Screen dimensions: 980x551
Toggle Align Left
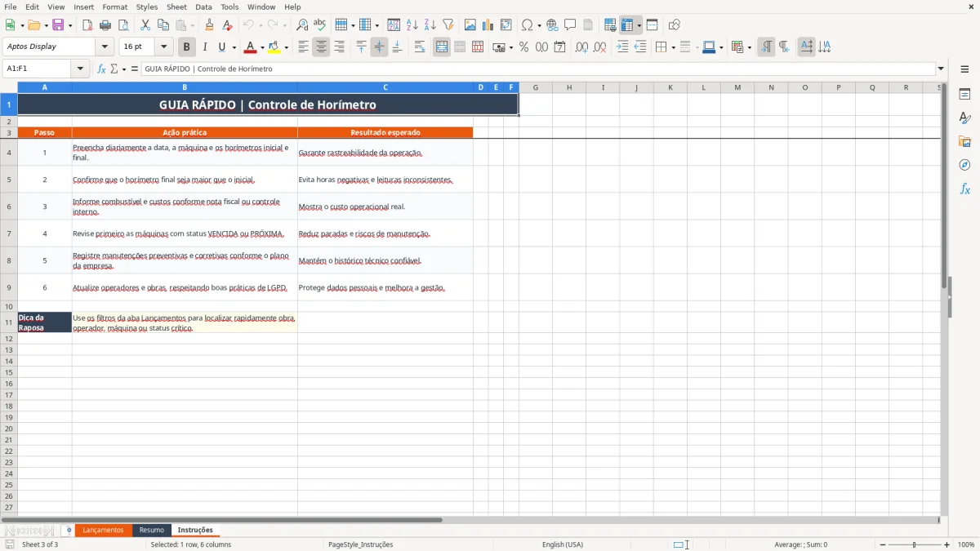pyautogui.click(x=303, y=47)
